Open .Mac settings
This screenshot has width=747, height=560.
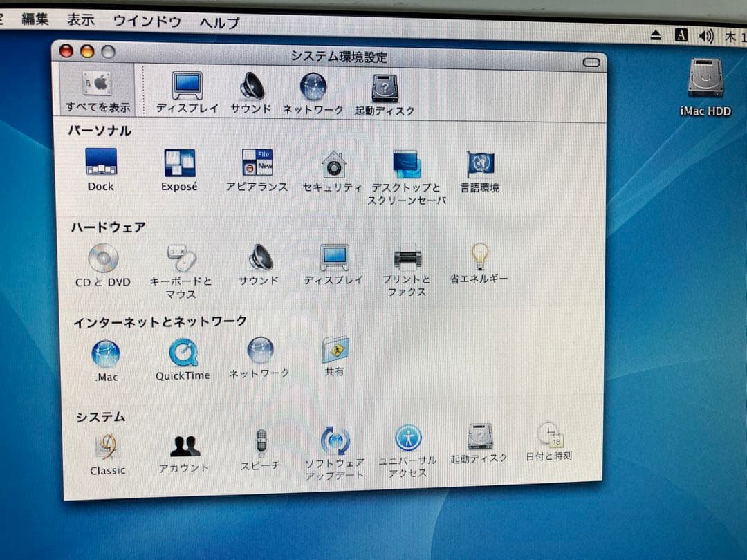[105, 354]
